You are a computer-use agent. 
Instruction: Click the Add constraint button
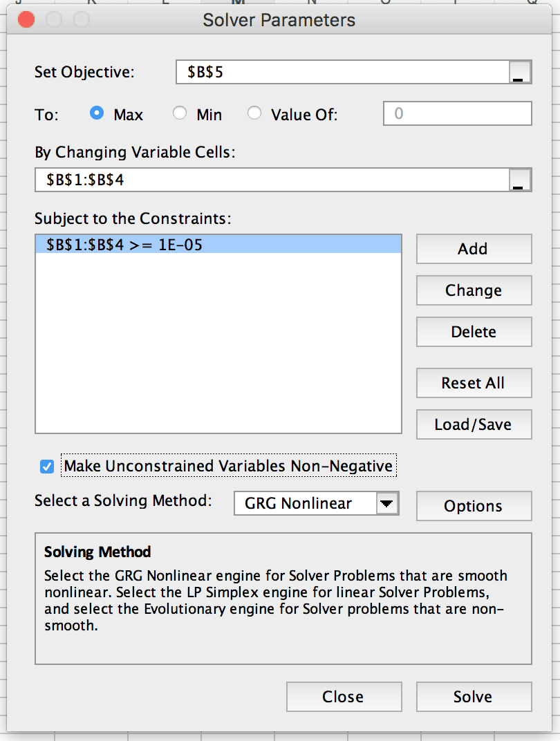tap(473, 249)
